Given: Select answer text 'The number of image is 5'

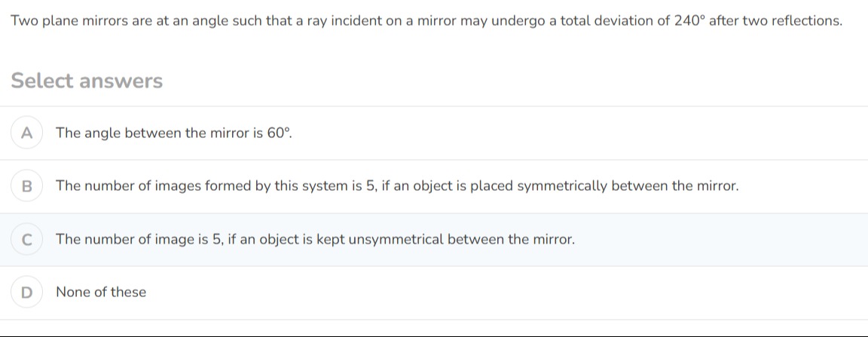Looking at the screenshot, I should point(139,240).
